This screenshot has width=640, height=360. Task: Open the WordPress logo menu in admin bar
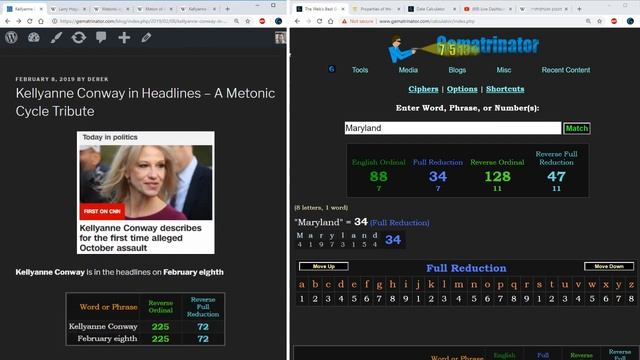point(11,38)
